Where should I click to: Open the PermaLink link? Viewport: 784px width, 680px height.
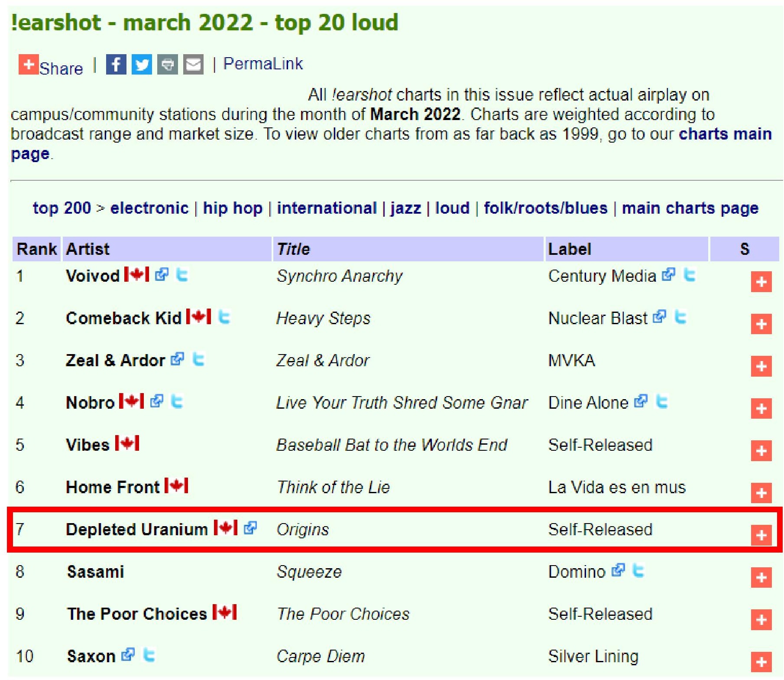coord(262,64)
